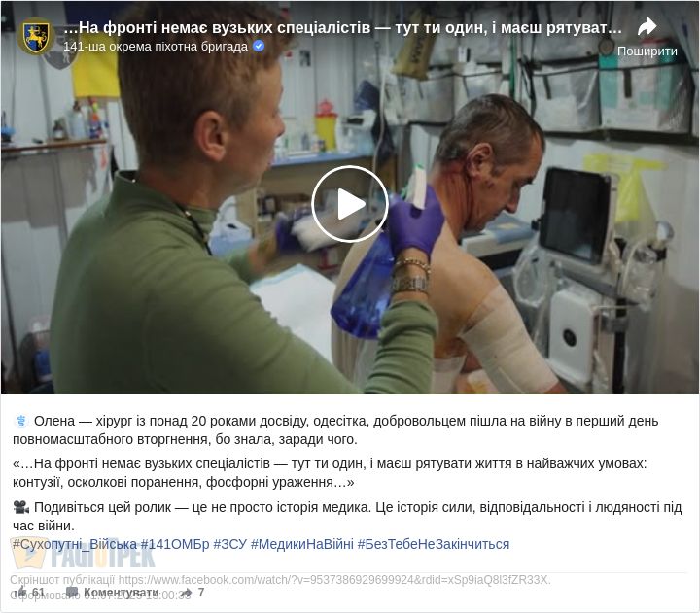The image size is (700, 613).
Task: Click the movie camera emoji before Подивіться
Action: (x=20, y=507)
